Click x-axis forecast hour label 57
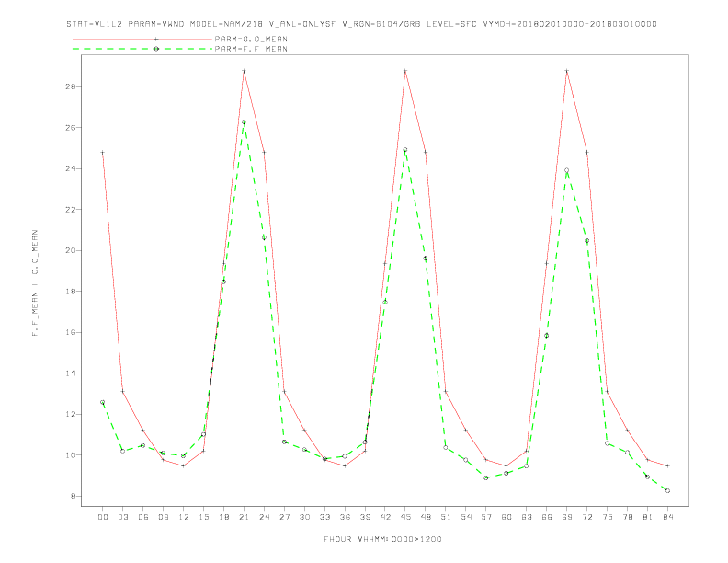The image size is (728, 563). point(486,517)
